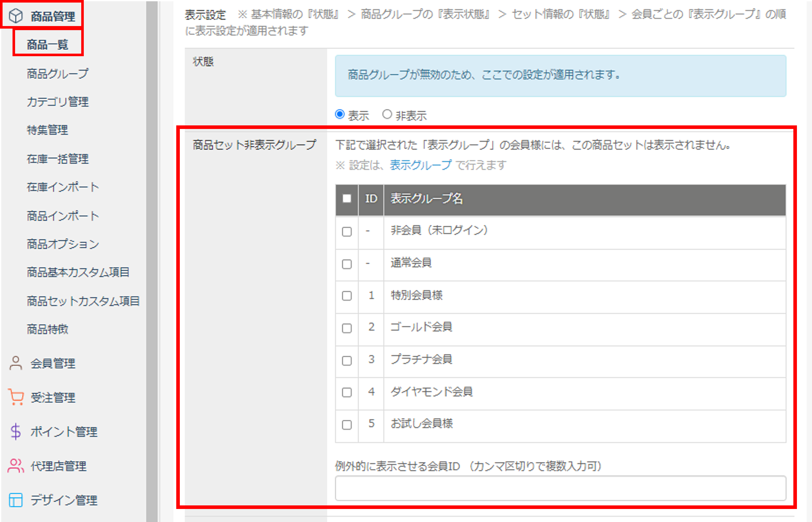Open the 商品基本カスタム項目 menu item
Image resolution: width=812 pixels, height=522 pixels.
point(78,272)
